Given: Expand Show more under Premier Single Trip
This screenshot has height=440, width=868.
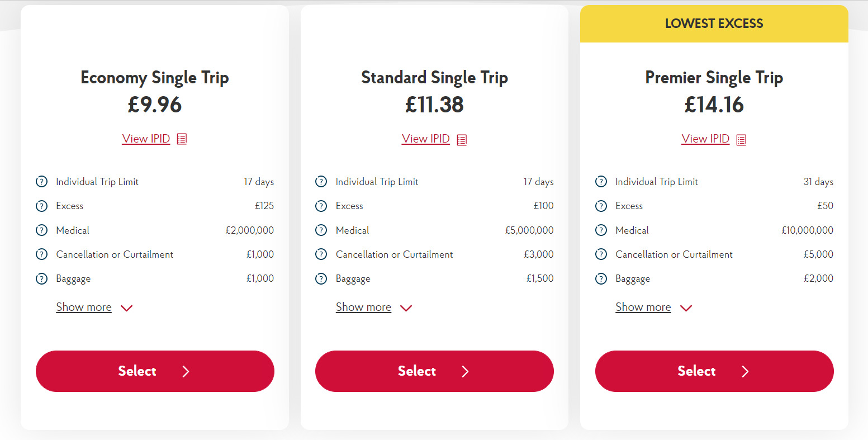Looking at the screenshot, I should pyautogui.click(x=643, y=307).
